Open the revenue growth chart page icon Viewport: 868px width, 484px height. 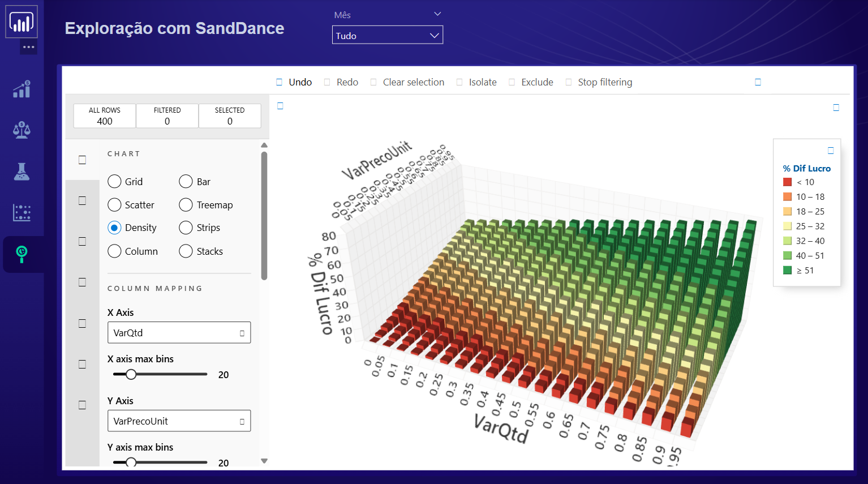coord(22,89)
